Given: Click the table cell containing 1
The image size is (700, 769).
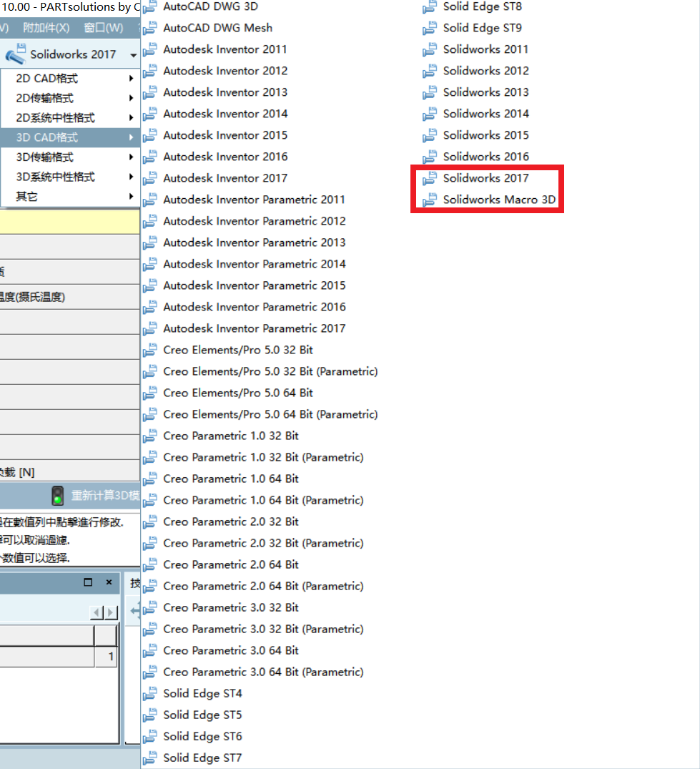Looking at the screenshot, I should coord(106,657).
